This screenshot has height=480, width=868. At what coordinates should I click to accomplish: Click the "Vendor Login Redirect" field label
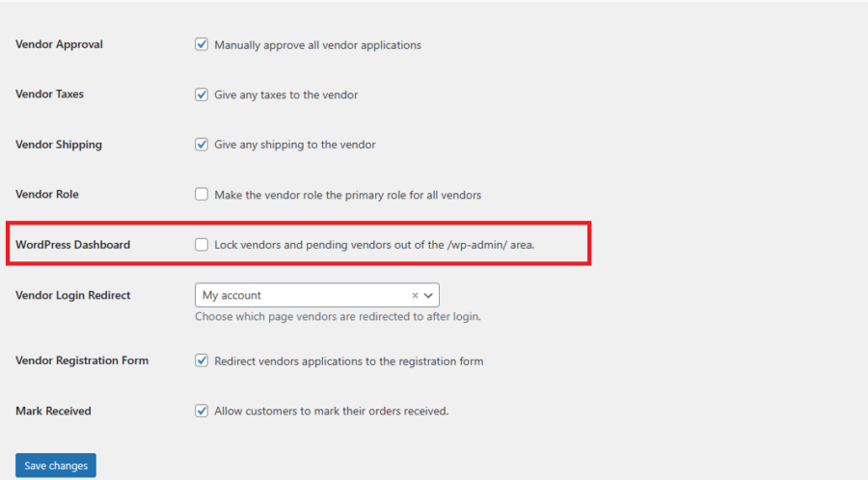click(x=72, y=295)
